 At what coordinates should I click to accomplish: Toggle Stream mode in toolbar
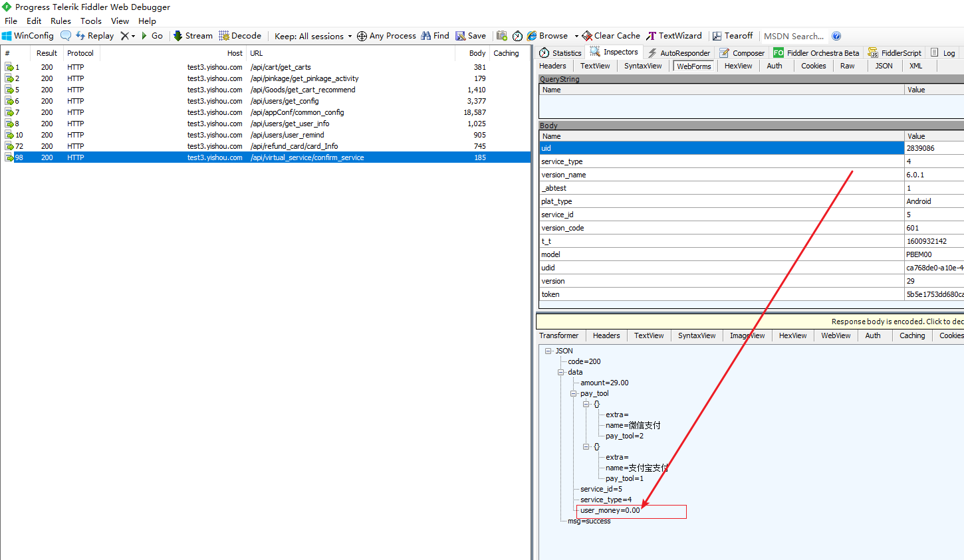[193, 36]
